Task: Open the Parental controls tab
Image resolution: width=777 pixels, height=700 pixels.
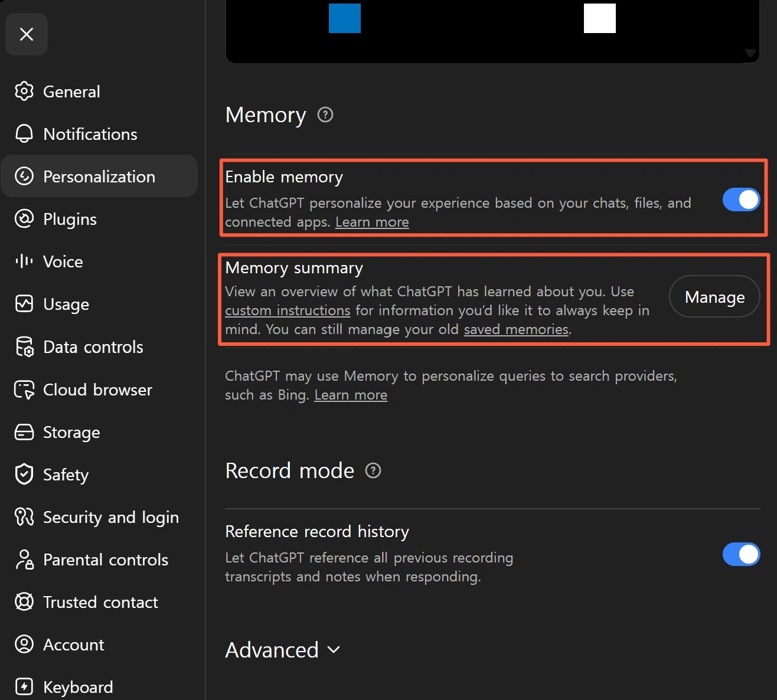Action: tap(99, 560)
